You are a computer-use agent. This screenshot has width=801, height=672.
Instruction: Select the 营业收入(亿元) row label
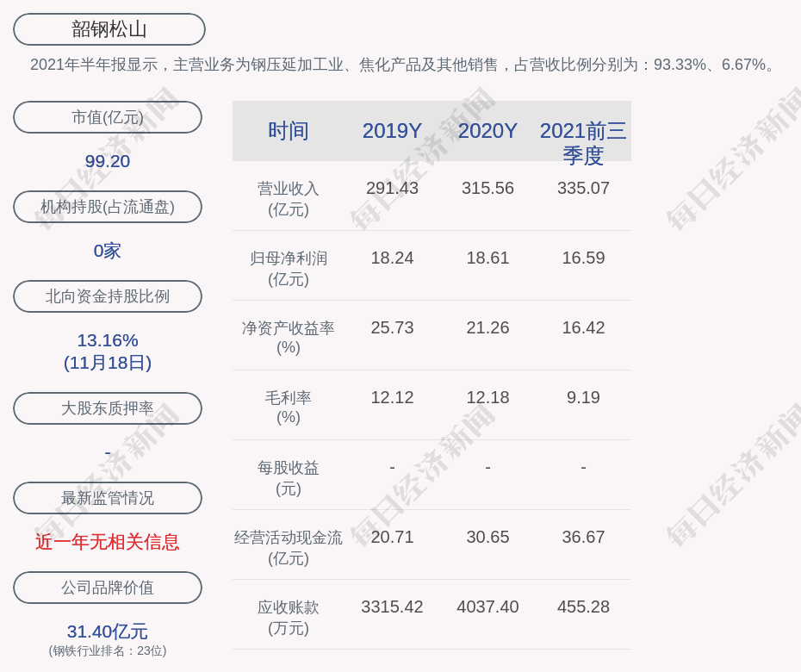click(289, 199)
